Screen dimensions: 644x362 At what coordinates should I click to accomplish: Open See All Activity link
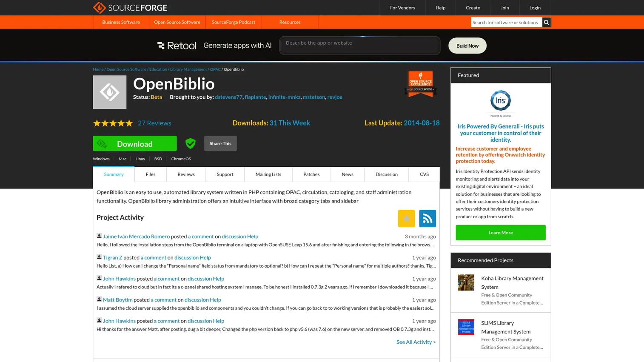[x=416, y=342]
